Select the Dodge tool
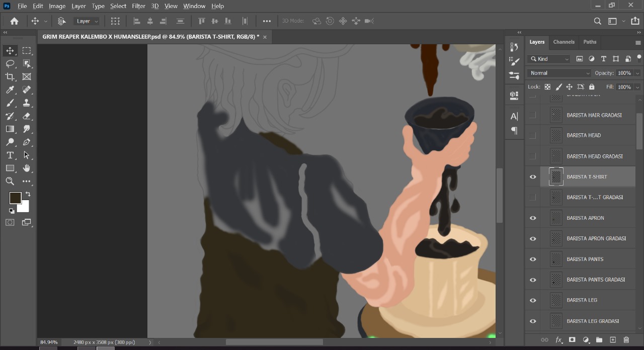This screenshot has width=644, height=350. tap(10, 142)
